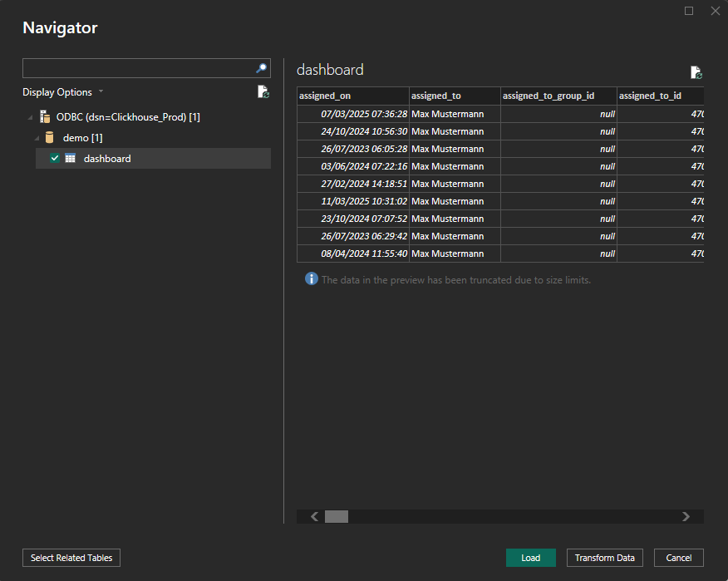
Task: Click the cell 11/03/2025 10:31:02
Action: pos(353,201)
